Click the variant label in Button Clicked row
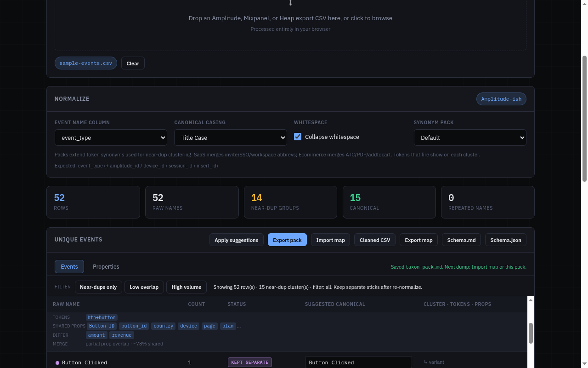Image resolution: width=588 pixels, height=368 pixels. [x=434, y=362]
